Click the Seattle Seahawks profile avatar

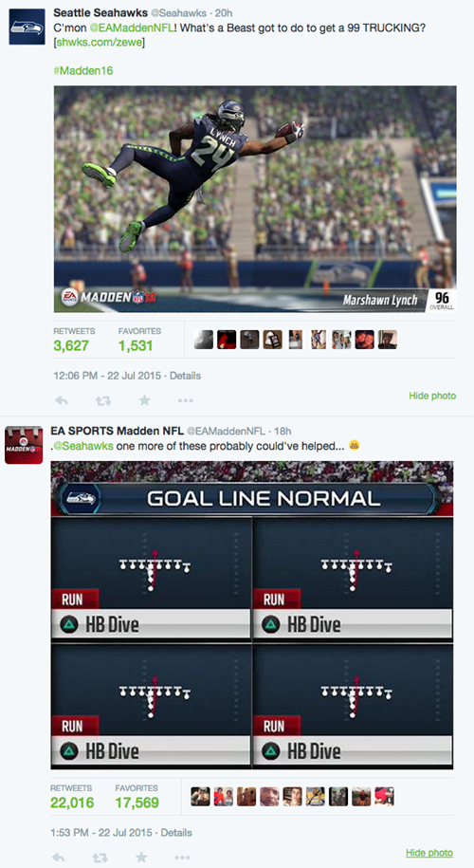27,27
